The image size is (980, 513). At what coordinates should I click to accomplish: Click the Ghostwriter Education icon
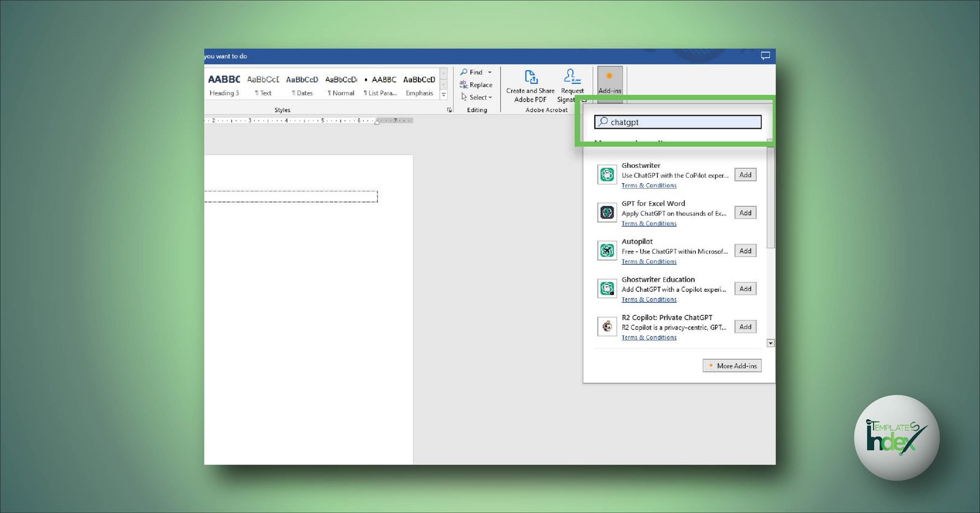pos(607,289)
